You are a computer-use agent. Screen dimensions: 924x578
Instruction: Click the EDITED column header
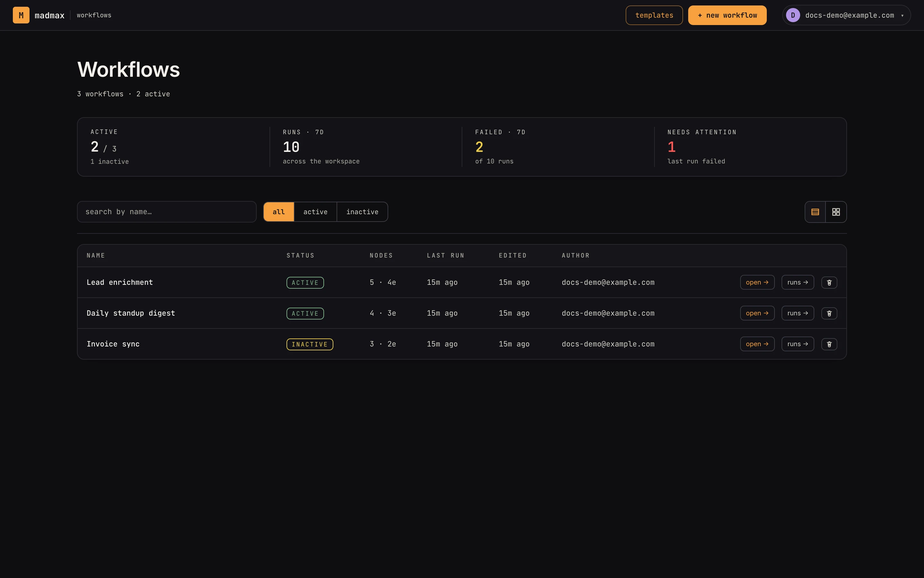513,255
